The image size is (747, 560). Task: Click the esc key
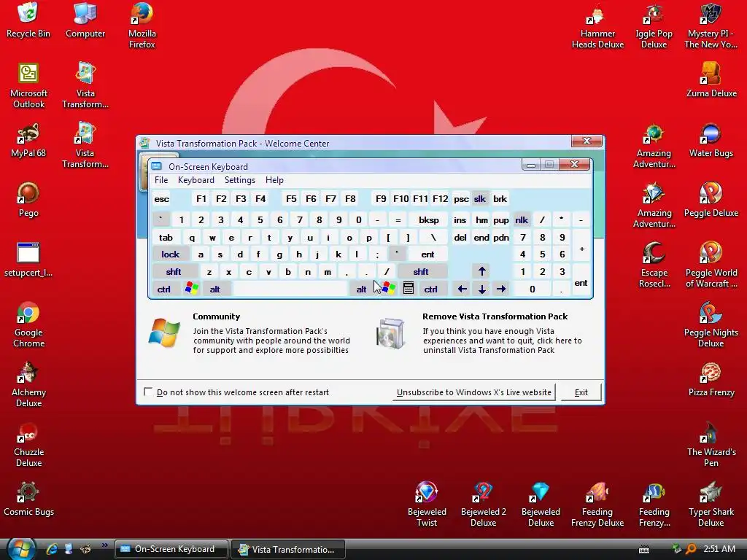click(161, 198)
